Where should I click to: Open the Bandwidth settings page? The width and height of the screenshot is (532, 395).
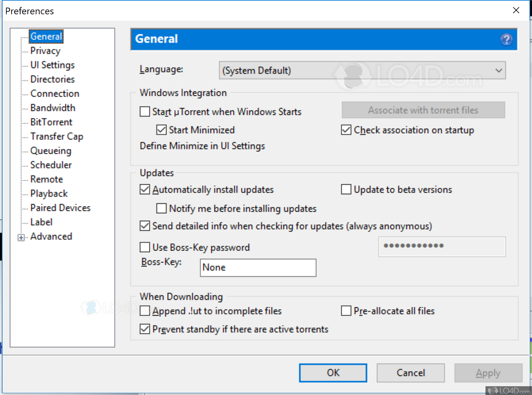53,108
